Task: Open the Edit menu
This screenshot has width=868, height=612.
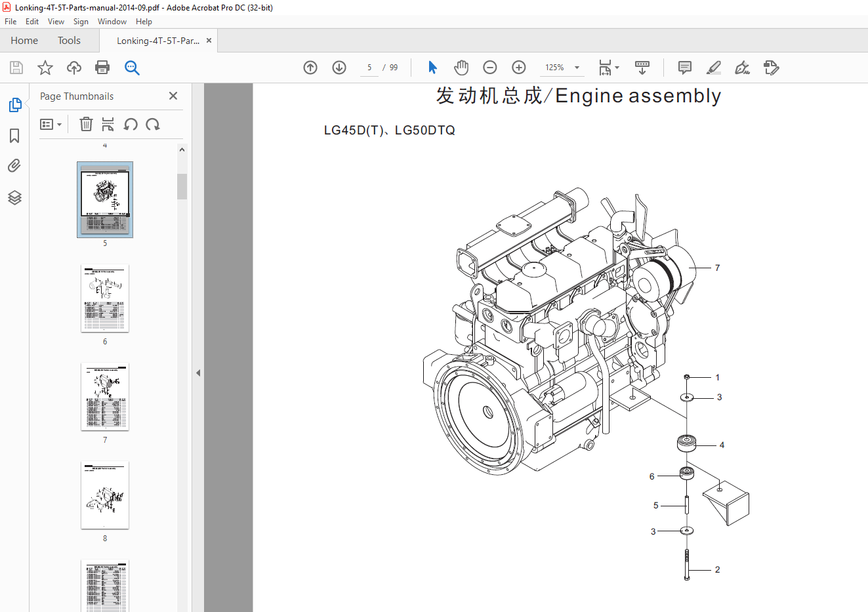Action: (x=32, y=22)
